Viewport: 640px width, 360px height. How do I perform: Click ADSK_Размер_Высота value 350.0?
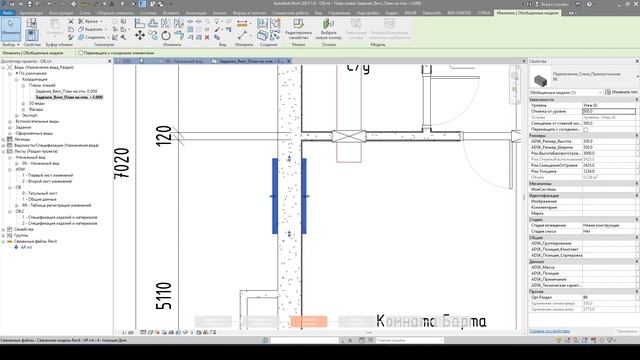tap(609, 141)
